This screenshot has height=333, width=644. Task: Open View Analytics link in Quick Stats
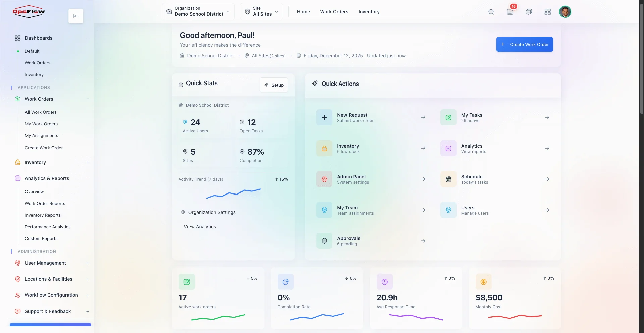point(200,226)
